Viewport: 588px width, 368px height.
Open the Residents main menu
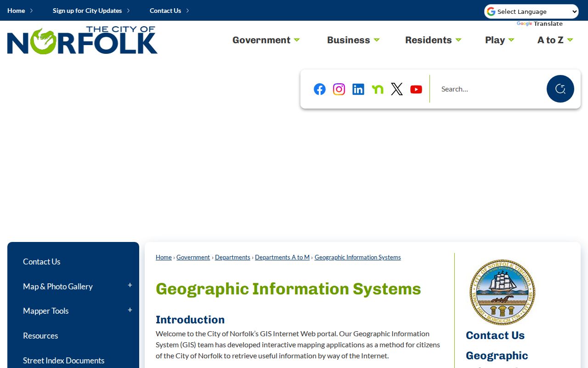coord(433,40)
